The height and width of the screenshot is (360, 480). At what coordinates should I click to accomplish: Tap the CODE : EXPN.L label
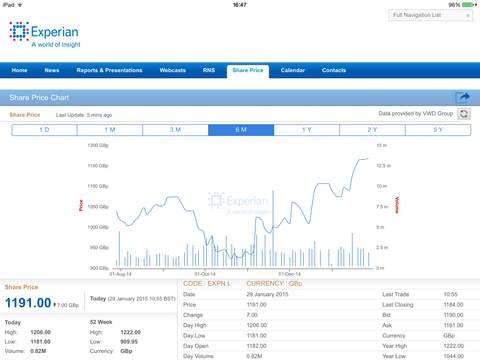click(207, 283)
